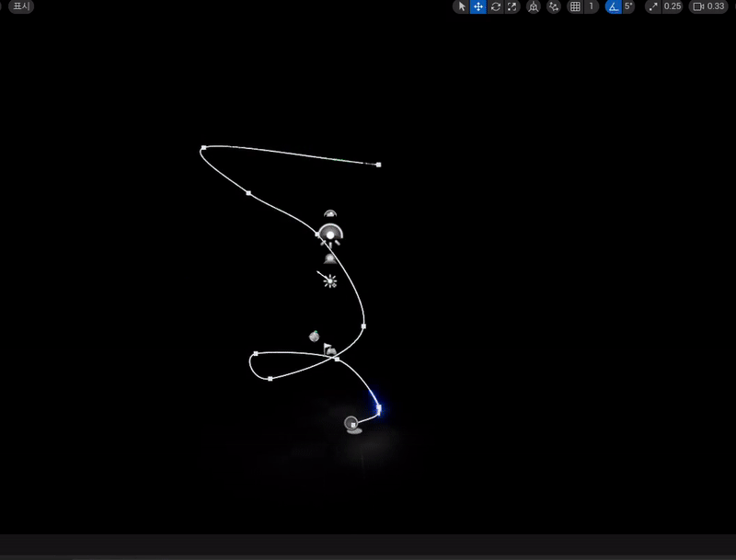
Task: Toggle world/local coordinate space icon
Action: [534, 6]
